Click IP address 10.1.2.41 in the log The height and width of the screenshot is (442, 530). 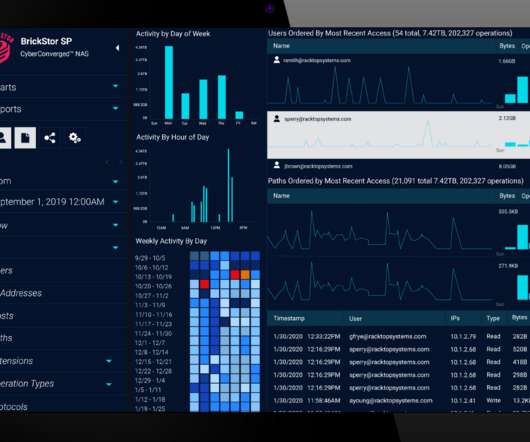click(x=463, y=401)
